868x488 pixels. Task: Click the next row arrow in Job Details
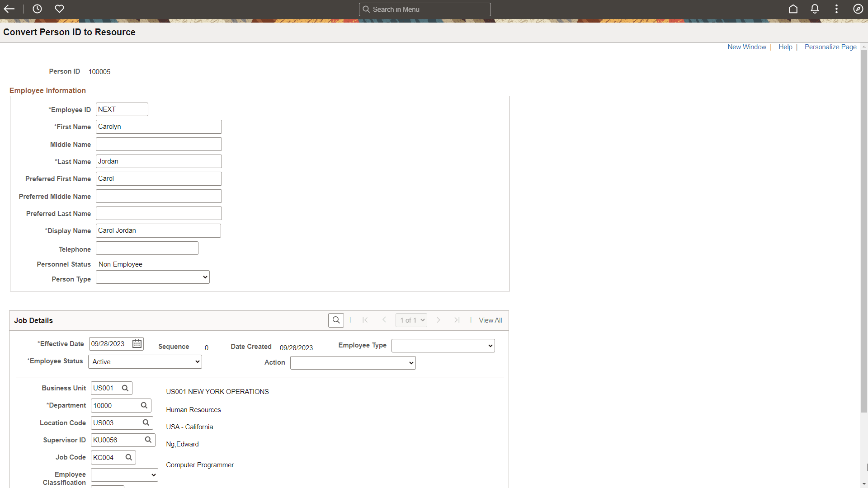439,320
